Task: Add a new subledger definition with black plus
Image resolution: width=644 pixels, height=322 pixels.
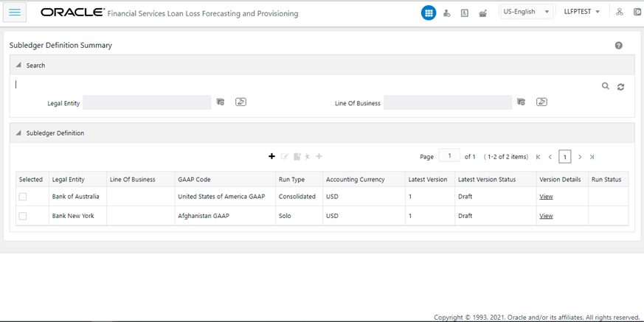Action: 271,156
